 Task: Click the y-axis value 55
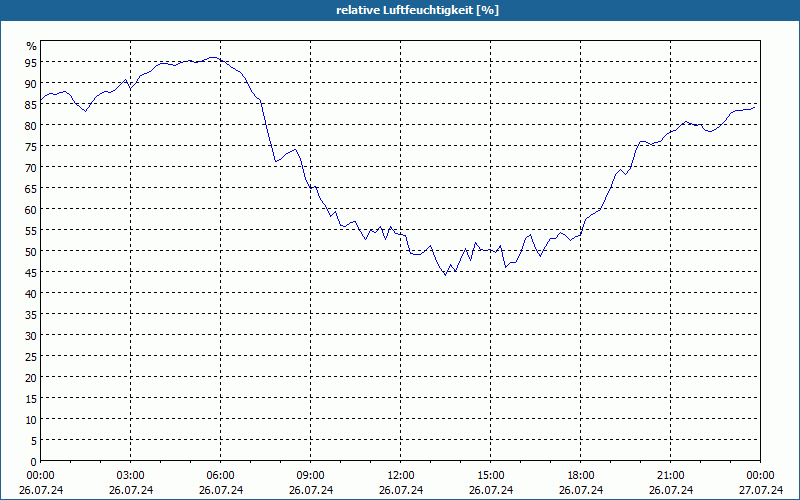[31, 230]
